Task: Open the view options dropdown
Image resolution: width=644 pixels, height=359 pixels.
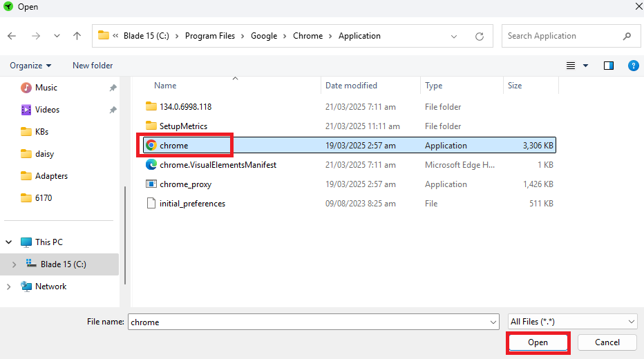Action: 585,66
